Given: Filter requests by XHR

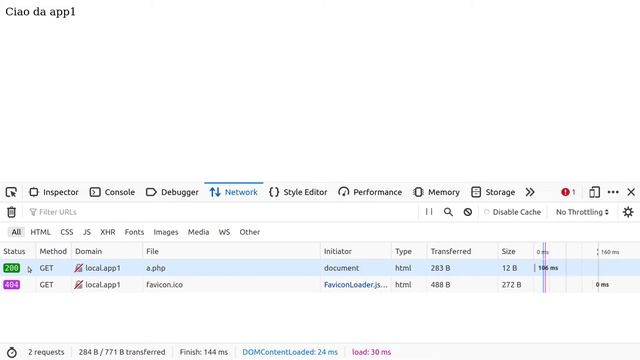Looking at the screenshot, I should click(x=108, y=232).
